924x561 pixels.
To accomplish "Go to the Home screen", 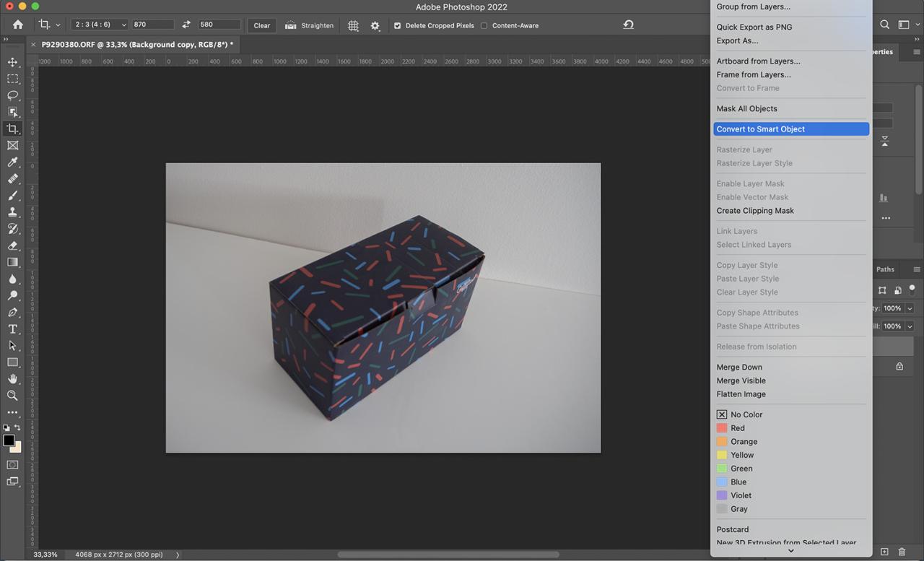I will pos(17,25).
